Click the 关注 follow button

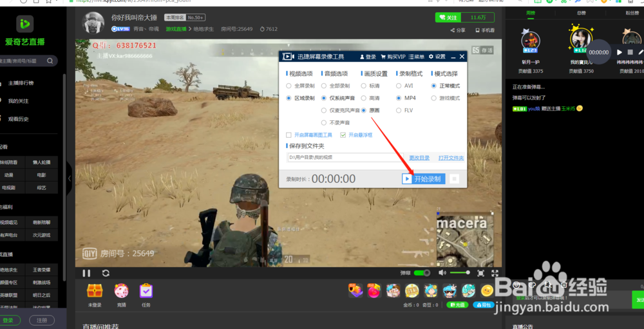[x=448, y=17]
